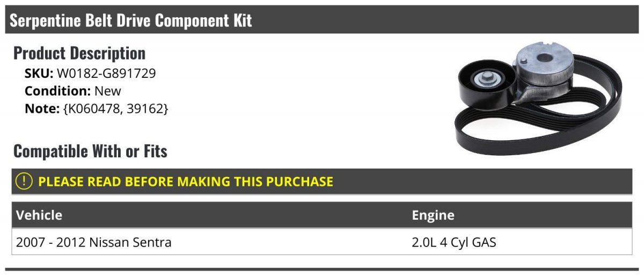Click the SKU label

tap(39, 74)
